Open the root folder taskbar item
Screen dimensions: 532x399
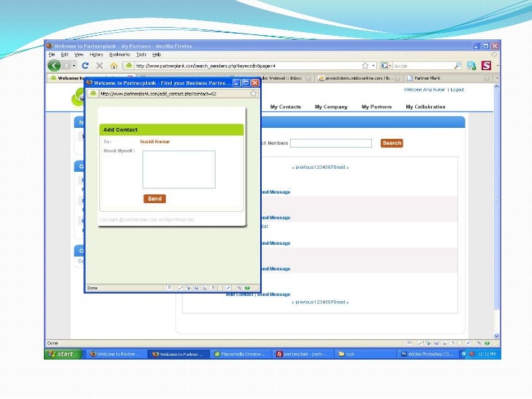coord(365,354)
